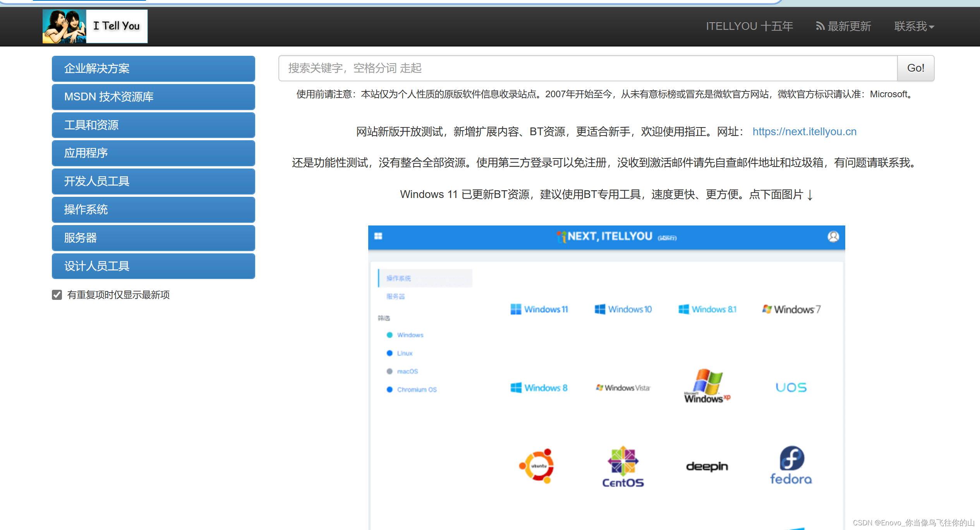Click the deepin logo
Screen dimensions: 980x530
pyautogui.click(x=707, y=466)
